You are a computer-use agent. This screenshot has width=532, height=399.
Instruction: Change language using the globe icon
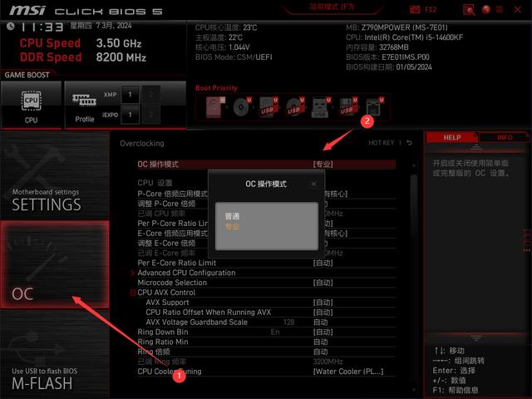pos(486,9)
